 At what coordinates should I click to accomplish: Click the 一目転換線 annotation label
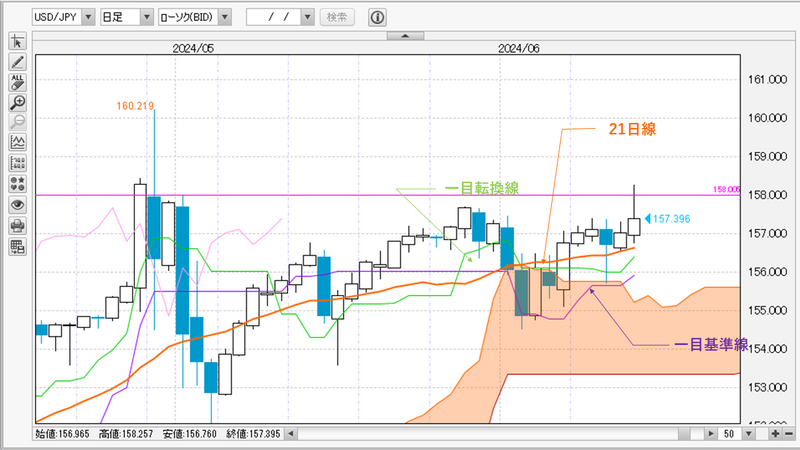(x=482, y=188)
